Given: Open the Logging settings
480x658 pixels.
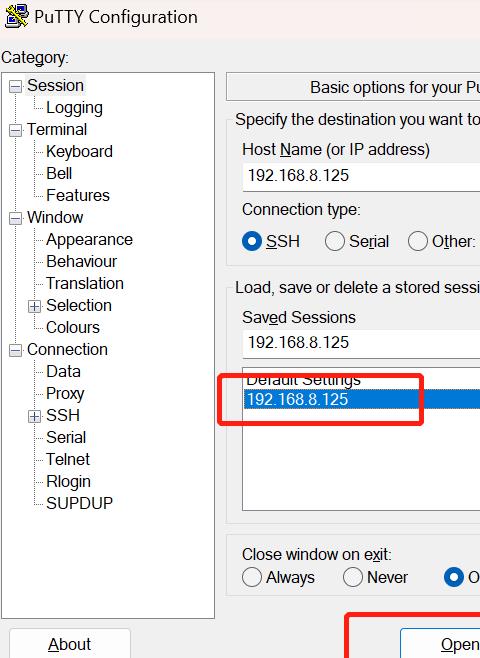Looking at the screenshot, I should 74,108.
